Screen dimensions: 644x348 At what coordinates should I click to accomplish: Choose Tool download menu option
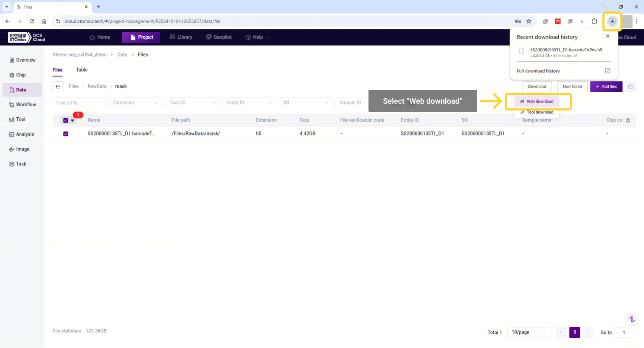[537, 112]
